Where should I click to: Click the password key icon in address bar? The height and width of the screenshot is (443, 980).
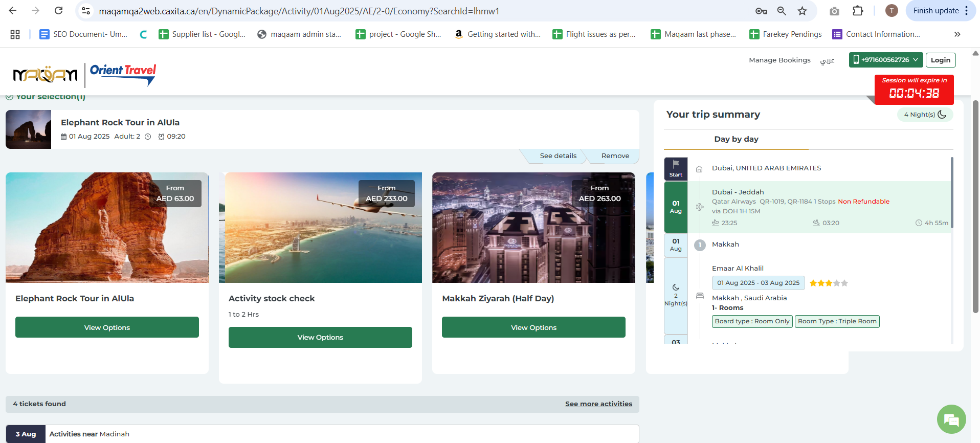pyautogui.click(x=761, y=11)
